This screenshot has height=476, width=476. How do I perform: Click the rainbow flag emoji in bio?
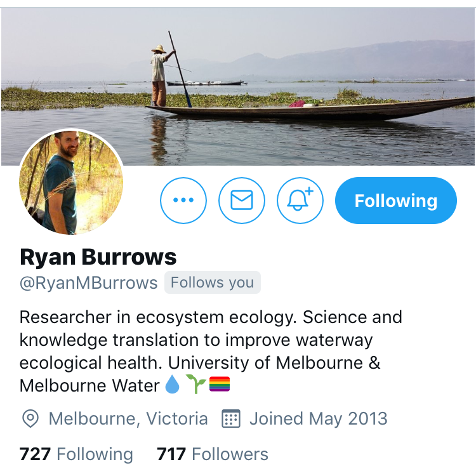220,384
